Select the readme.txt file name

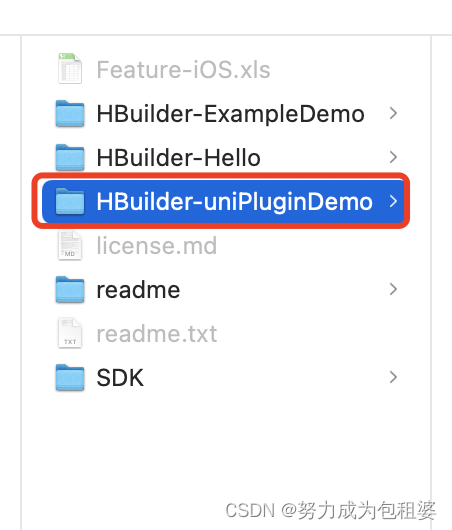point(157,334)
